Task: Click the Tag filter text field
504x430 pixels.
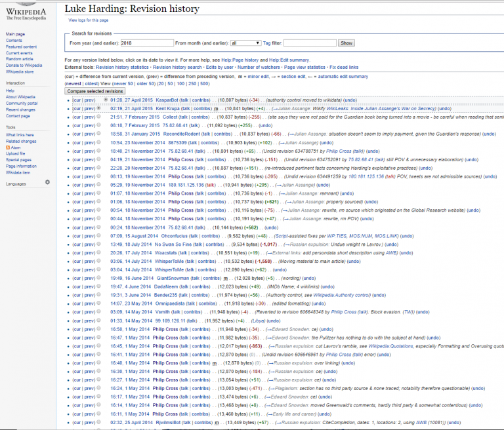Action: (310, 43)
